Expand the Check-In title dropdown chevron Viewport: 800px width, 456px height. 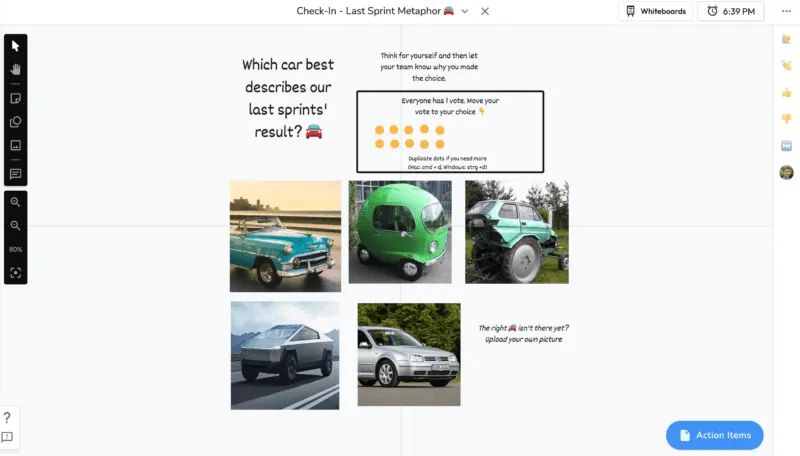click(465, 11)
